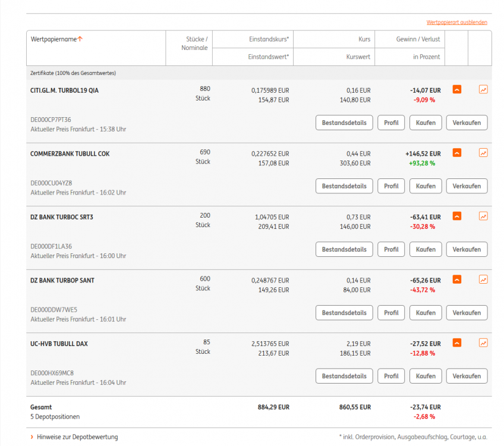This screenshot has height=446, width=504.
Task: Show chart icon for DZ BANK TURBOC SRT3
Action: point(483,216)
